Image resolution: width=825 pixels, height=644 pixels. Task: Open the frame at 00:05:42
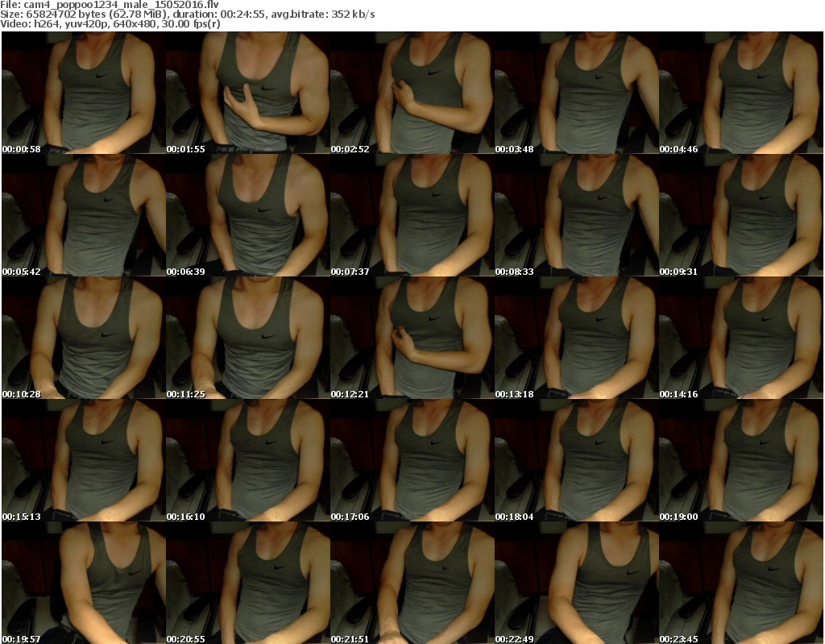click(84, 215)
